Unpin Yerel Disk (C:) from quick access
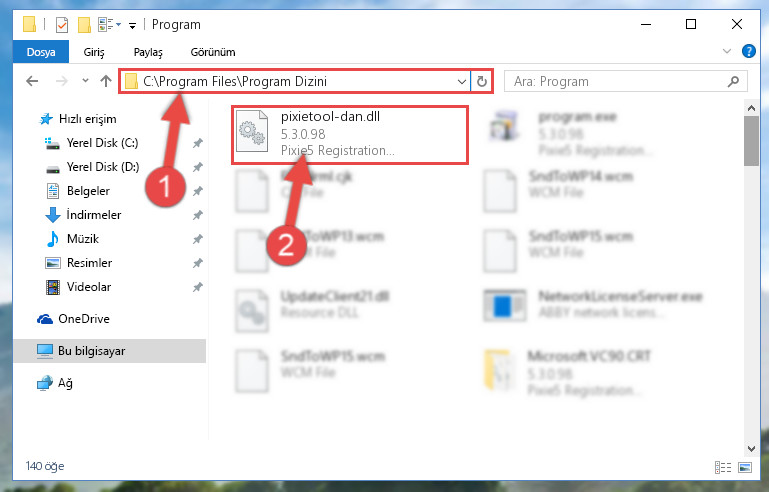 pos(198,143)
